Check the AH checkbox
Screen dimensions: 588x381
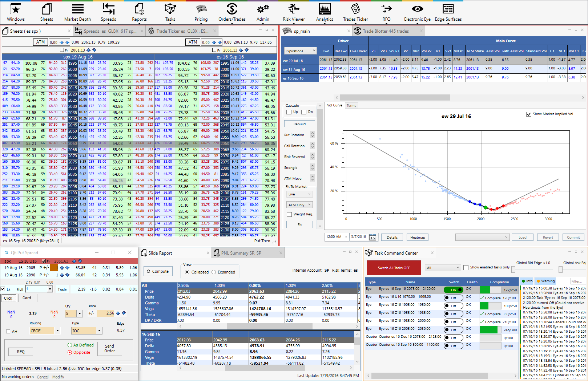[x=8, y=331]
